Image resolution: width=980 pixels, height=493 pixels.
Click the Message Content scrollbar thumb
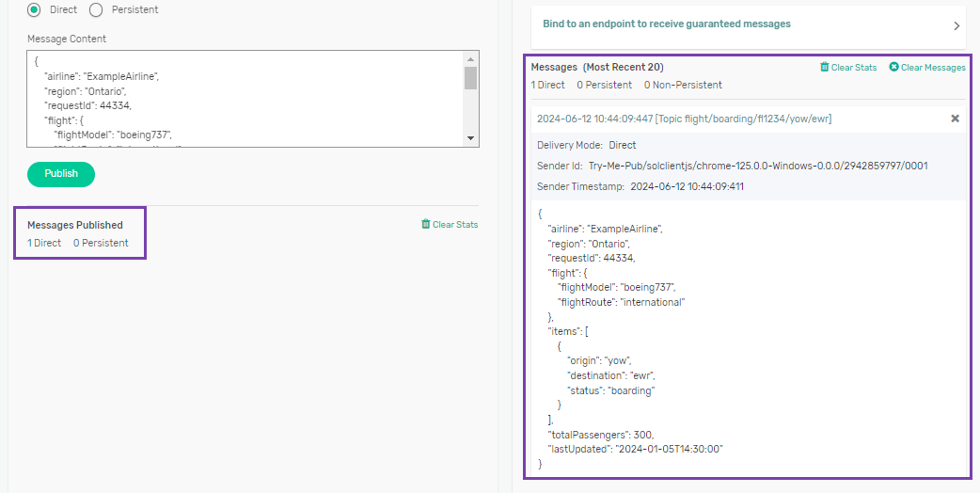[x=471, y=77]
